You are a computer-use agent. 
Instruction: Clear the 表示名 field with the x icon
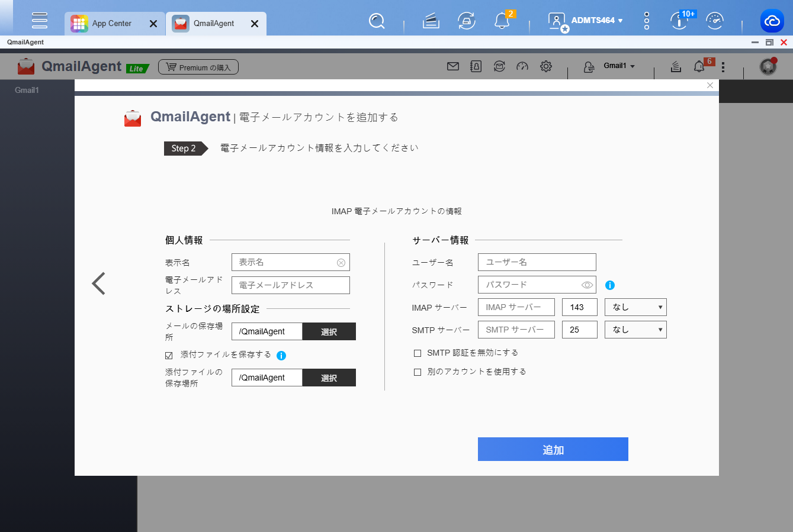[x=341, y=263]
